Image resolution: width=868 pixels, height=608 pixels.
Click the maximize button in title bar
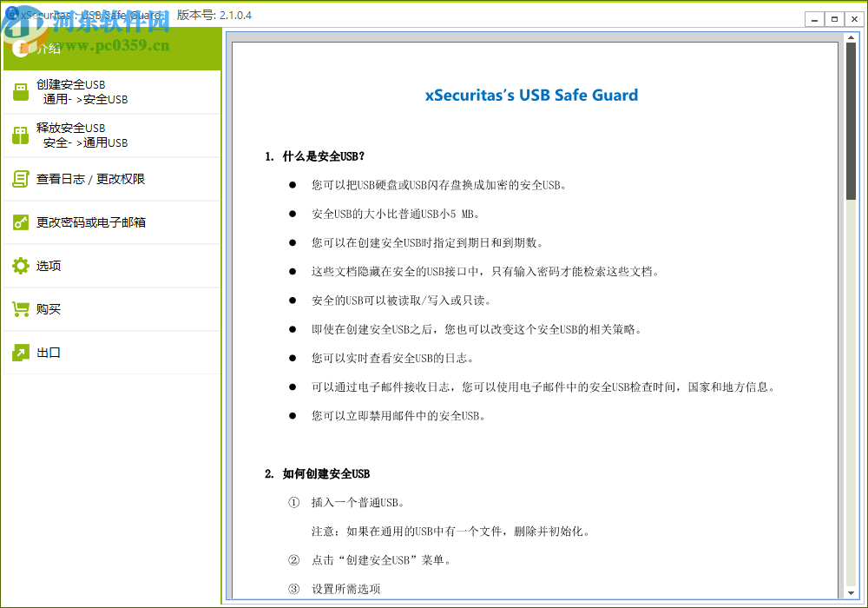pyautogui.click(x=835, y=18)
